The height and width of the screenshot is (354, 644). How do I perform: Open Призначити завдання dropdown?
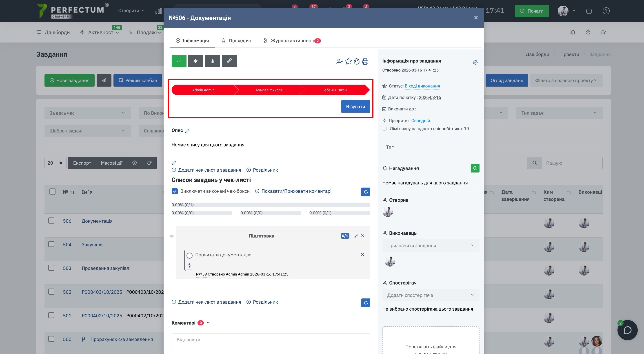pyautogui.click(x=430, y=246)
